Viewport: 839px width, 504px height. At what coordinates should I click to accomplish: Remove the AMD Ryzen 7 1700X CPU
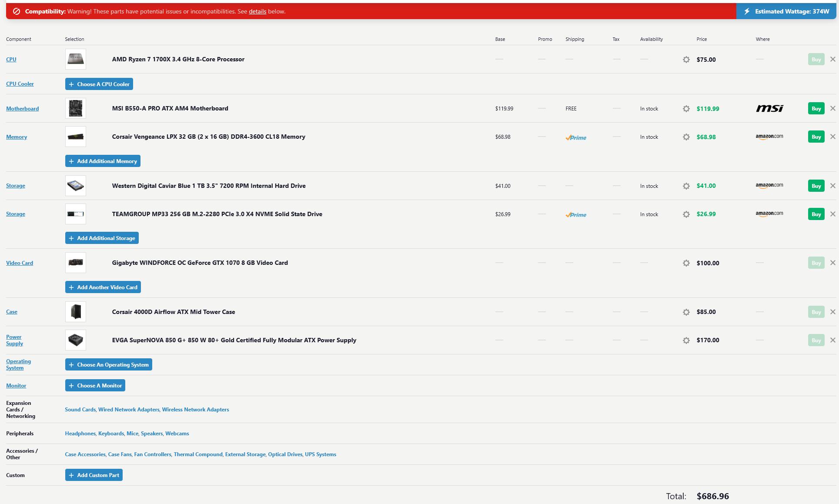click(832, 59)
